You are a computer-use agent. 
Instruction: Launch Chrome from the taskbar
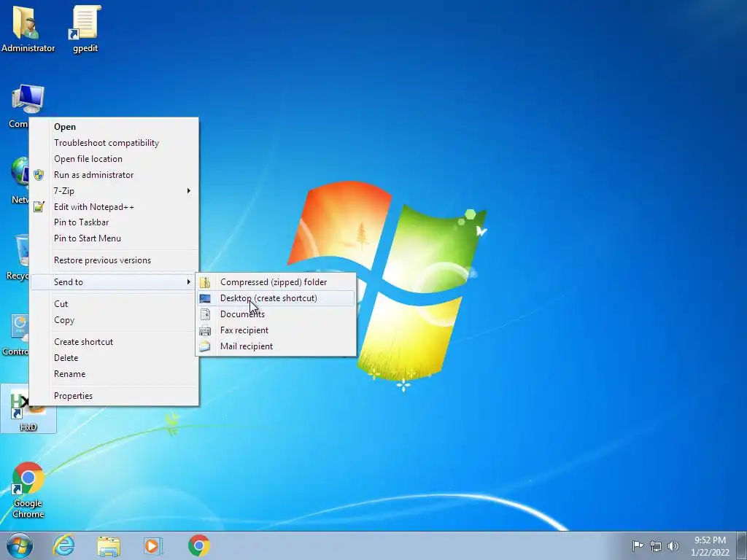[198, 545]
